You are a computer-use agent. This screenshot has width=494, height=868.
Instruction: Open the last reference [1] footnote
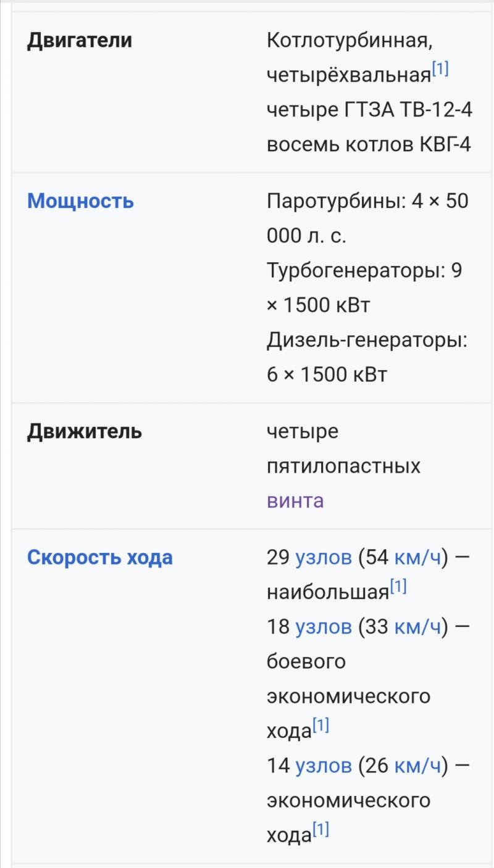pos(320,829)
